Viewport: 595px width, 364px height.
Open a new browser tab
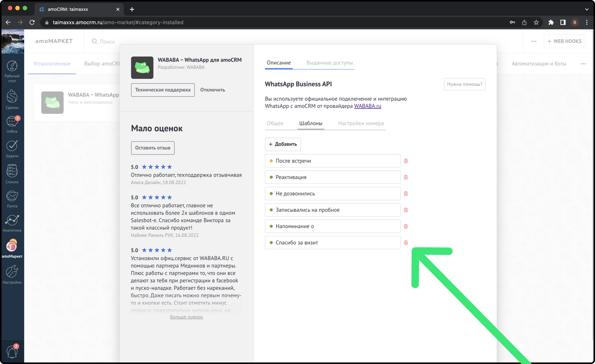132,9
